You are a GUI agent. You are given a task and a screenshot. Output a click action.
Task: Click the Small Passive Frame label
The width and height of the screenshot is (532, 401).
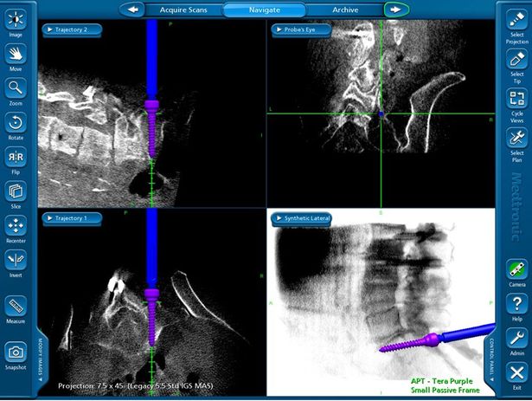[445, 390]
